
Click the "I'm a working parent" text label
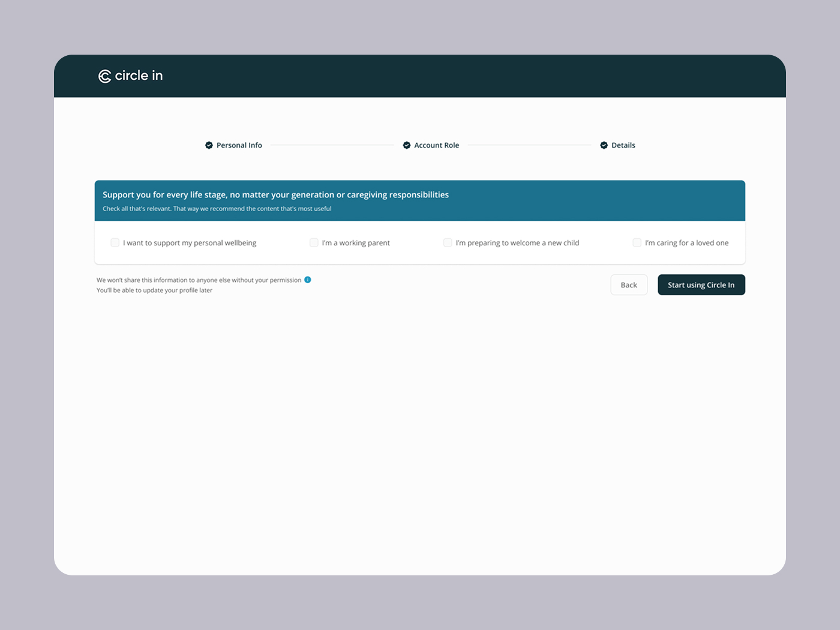(356, 242)
